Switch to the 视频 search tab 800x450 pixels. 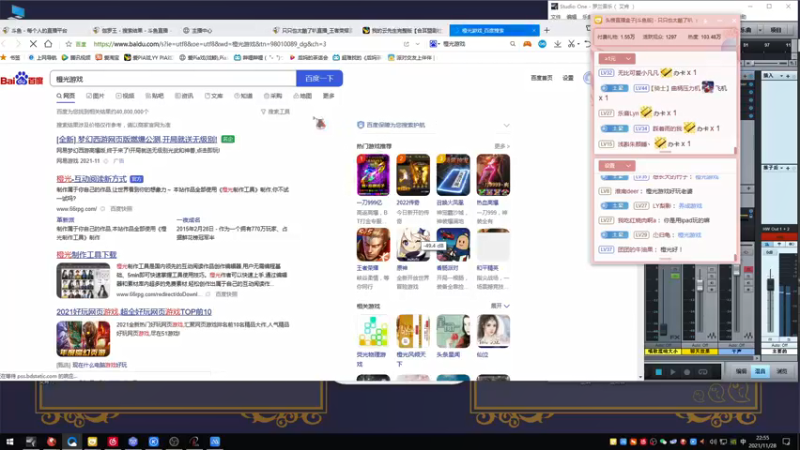pos(125,96)
